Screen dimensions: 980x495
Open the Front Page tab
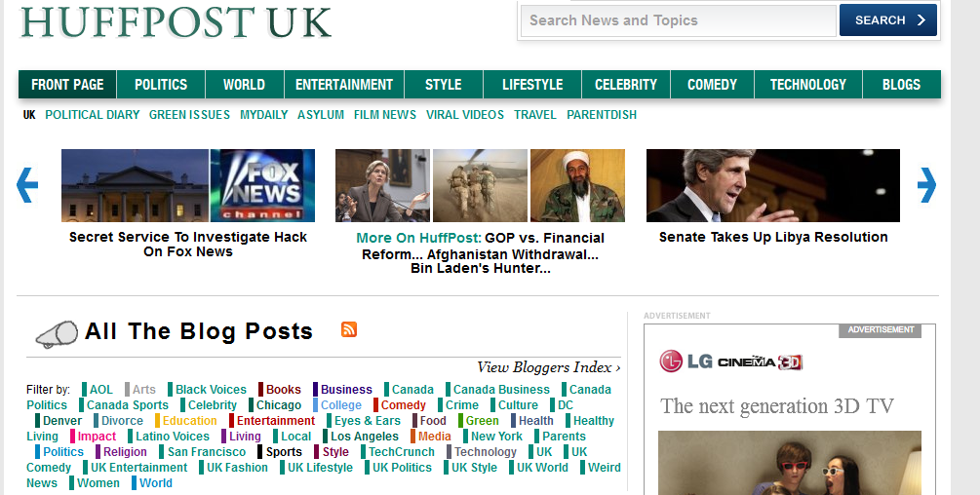pyautogui.click(x=67, y=84)
